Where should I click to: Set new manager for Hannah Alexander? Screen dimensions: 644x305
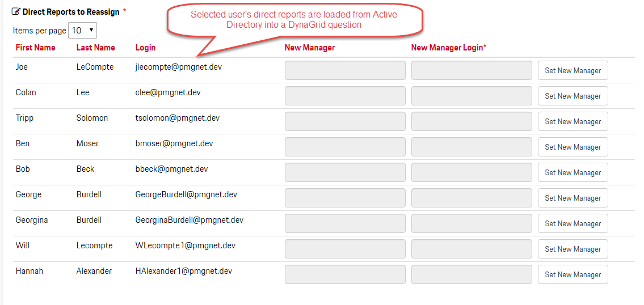coord(573,274)
